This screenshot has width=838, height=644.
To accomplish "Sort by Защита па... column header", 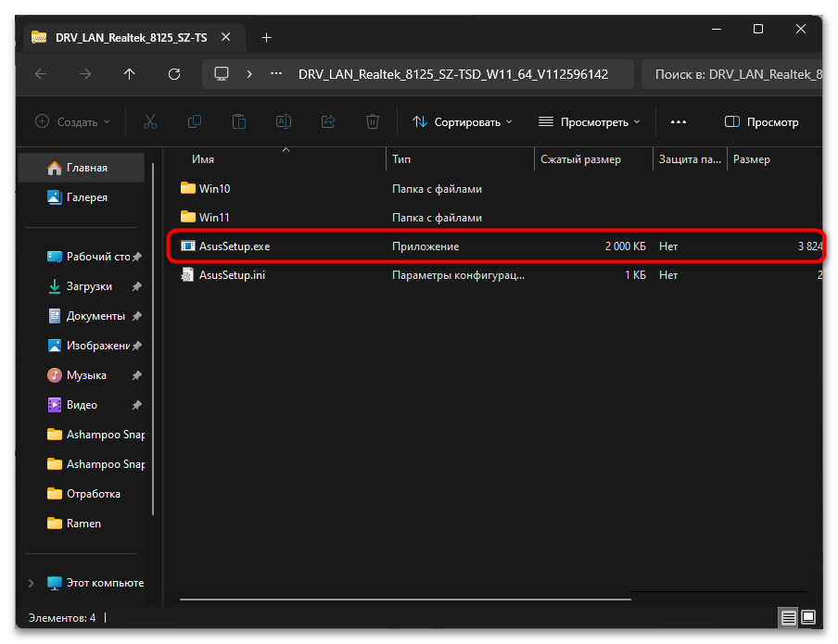I will [690, 159].
